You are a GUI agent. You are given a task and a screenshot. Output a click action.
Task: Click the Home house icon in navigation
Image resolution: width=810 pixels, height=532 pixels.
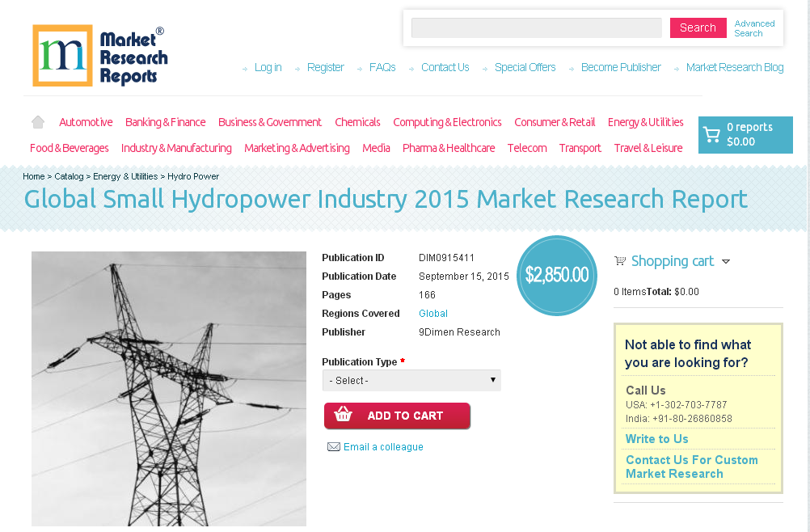tap(38, 122)
